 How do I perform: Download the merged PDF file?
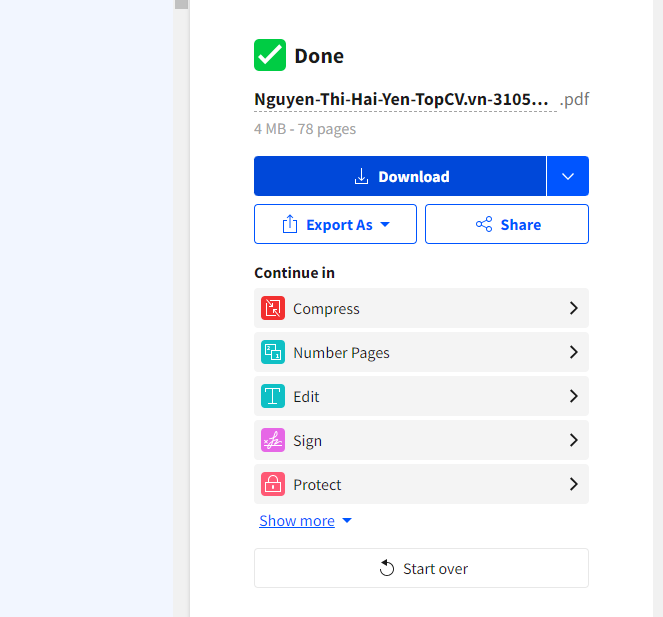click(400, 176)
